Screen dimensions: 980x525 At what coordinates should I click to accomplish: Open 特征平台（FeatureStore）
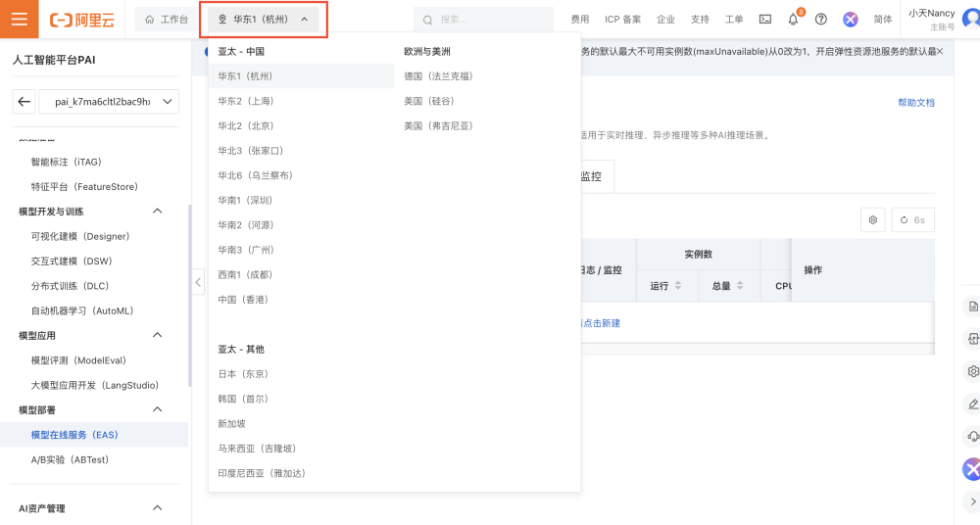(84, 186)
